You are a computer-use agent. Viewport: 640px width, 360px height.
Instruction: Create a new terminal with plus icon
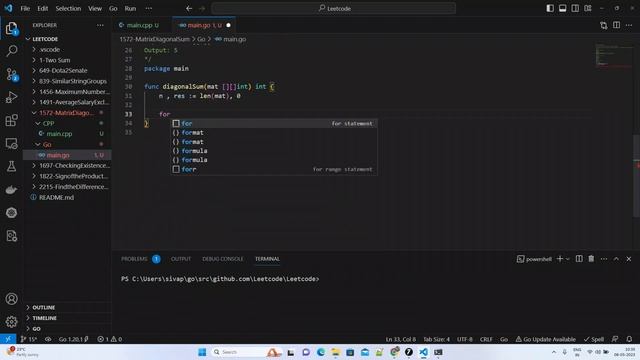(x=560, y=259)
